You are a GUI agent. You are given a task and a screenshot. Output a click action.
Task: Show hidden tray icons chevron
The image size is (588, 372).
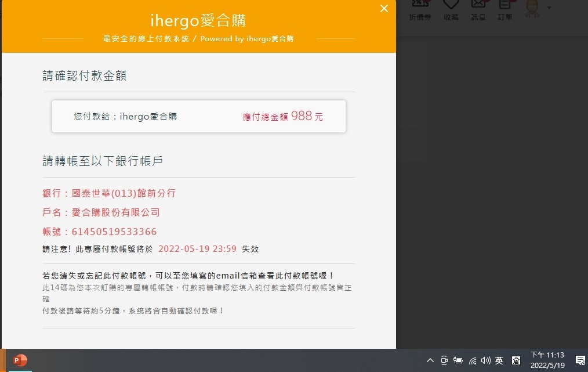[430, 360]
